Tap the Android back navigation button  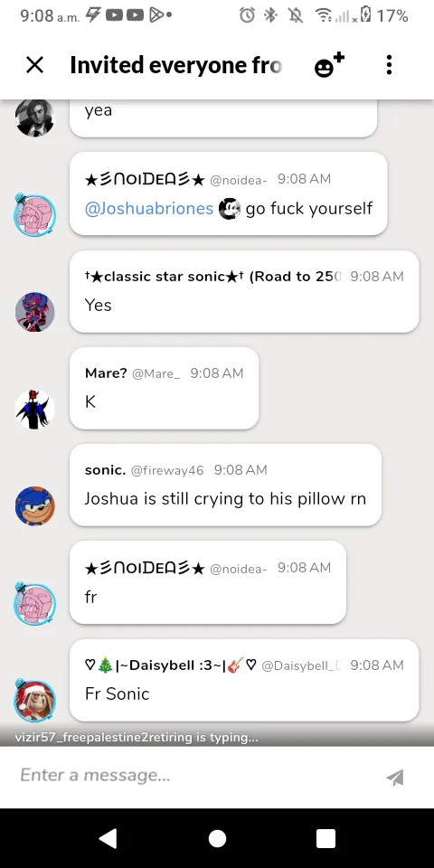click(108, 838)
